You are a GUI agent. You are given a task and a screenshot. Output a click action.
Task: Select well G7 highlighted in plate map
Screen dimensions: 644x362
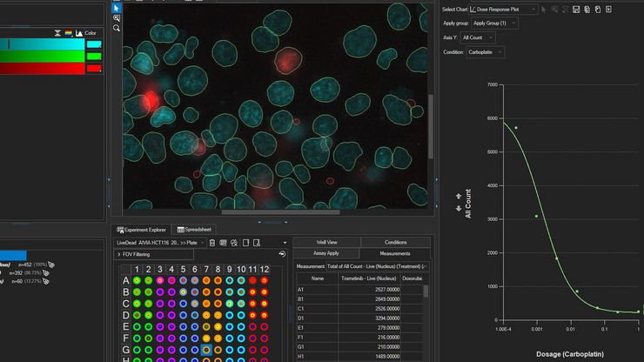(x=206, y=350)
